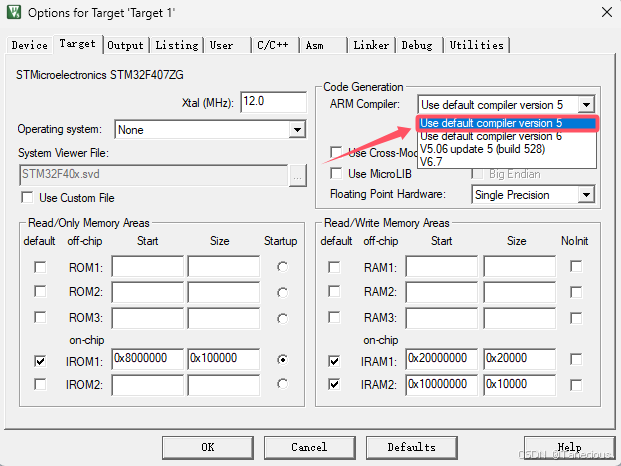Image resolution: width=621 pixels, height=466 pixels.
Task: Select the ROM3 Startup radio button
Action: [x=282, y=319]
